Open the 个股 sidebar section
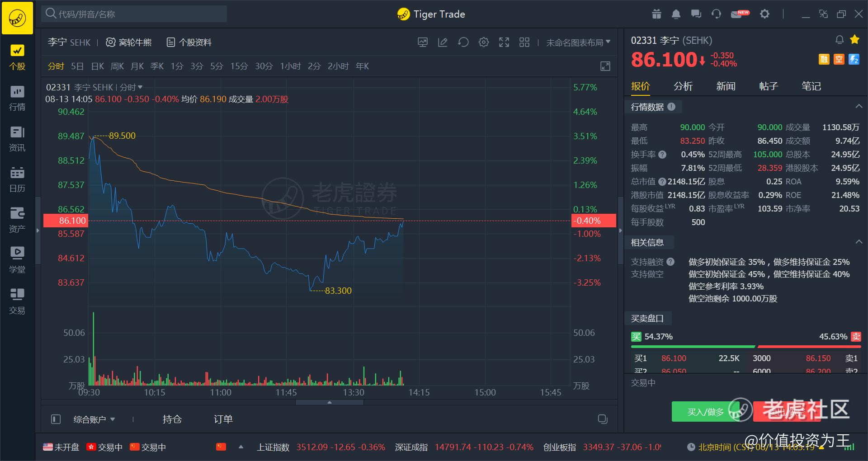Viewport: 868px width, 461px height. (17, 57)
